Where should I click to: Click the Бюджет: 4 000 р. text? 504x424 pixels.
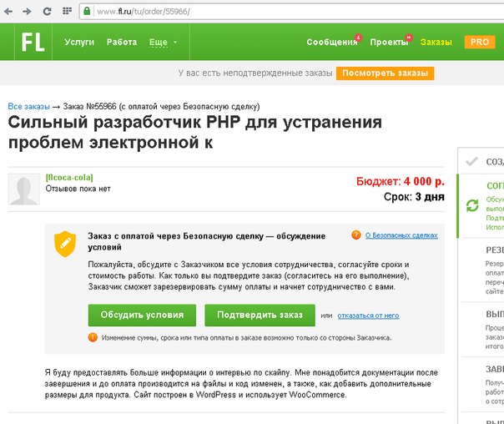401,182
